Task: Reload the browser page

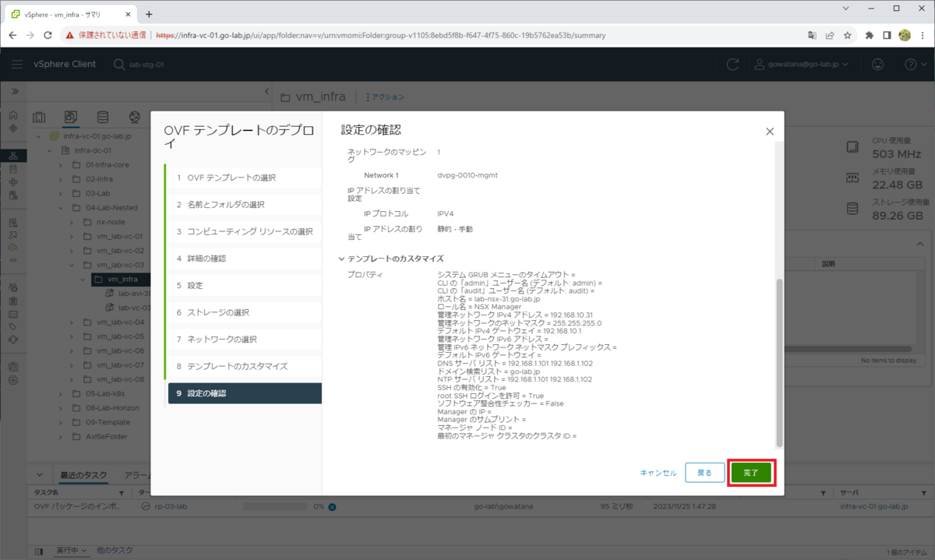Action: pyautogui.click(x=48, y=35)
